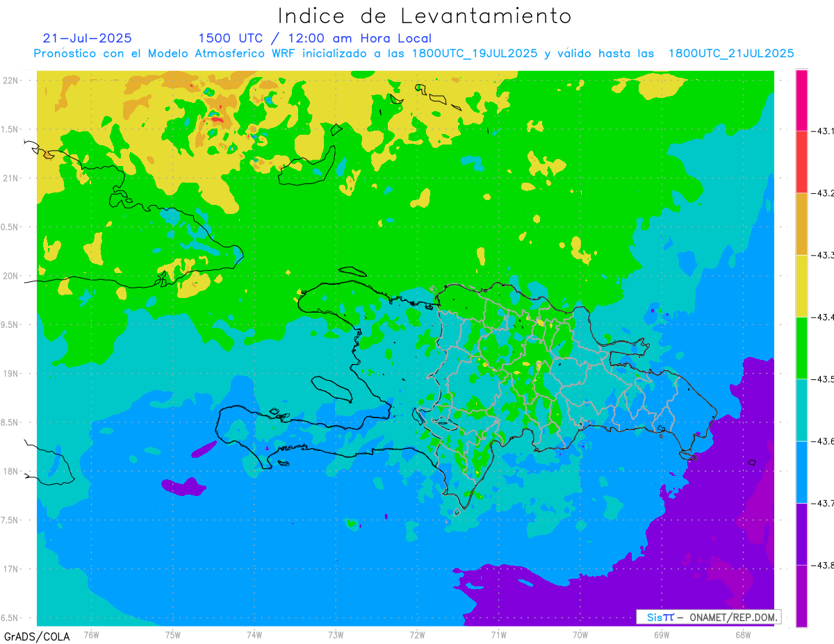Select legend value "-43.3"
This screenshot has width=834, height=644.
[x=822, y=255]
